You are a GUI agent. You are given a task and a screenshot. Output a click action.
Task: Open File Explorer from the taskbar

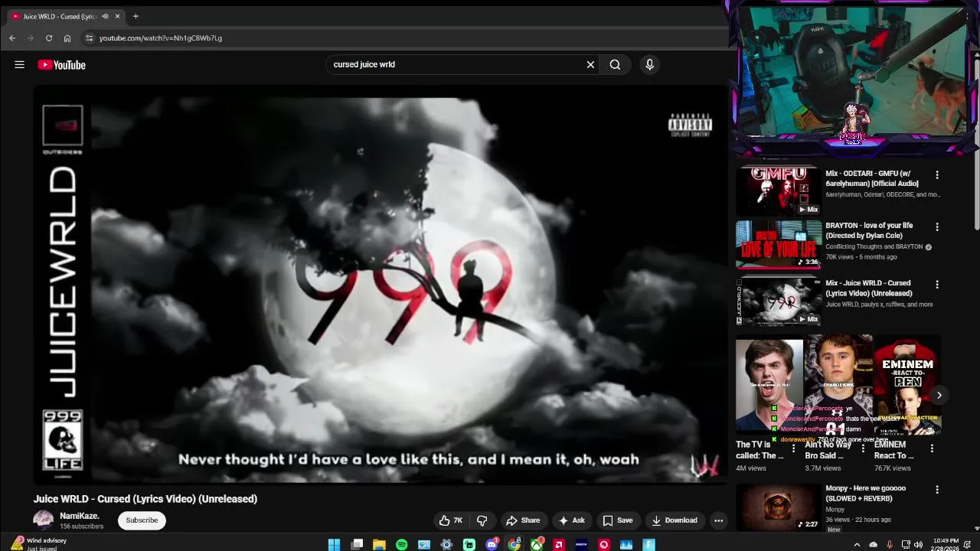point(379,545)
